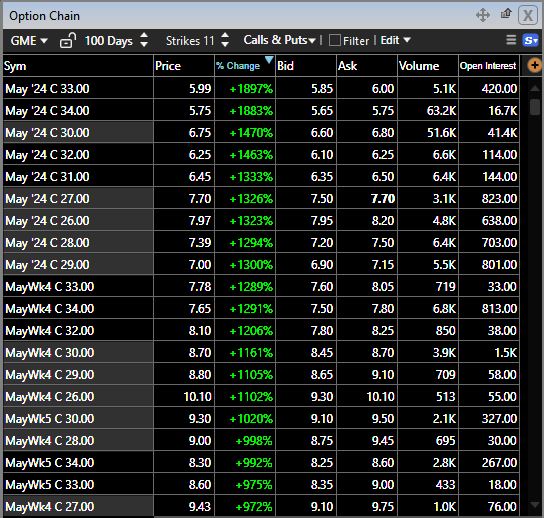Sort by the Sym column header
This screenshot has width=544, height=518.
point(78,66)
